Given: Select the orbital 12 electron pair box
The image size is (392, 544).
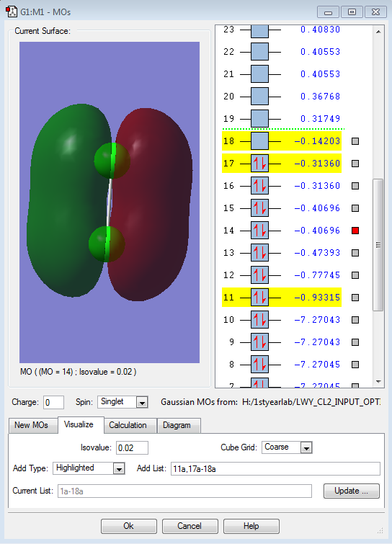Looking at the screenshot, I should pos(259,275).
